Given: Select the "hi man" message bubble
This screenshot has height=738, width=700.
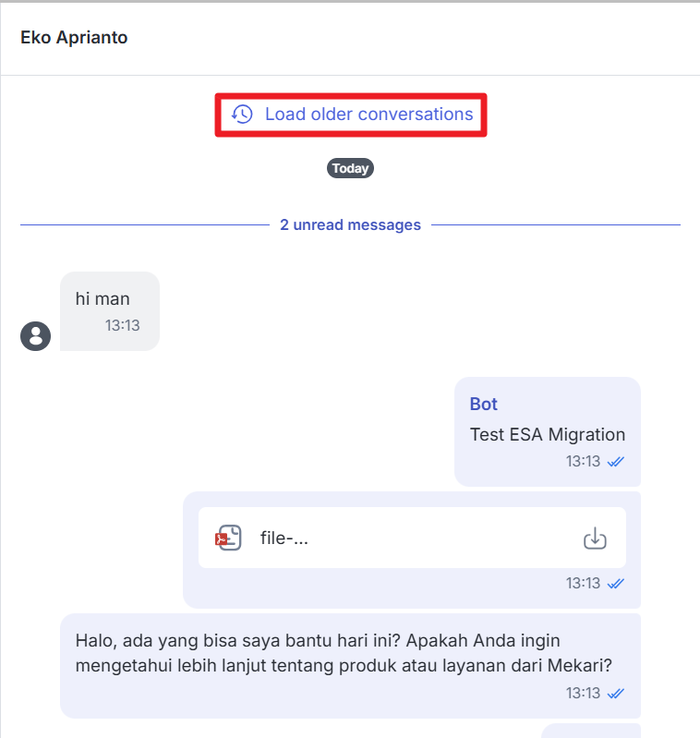Looking at the screenshot, I should click(109, 310).
